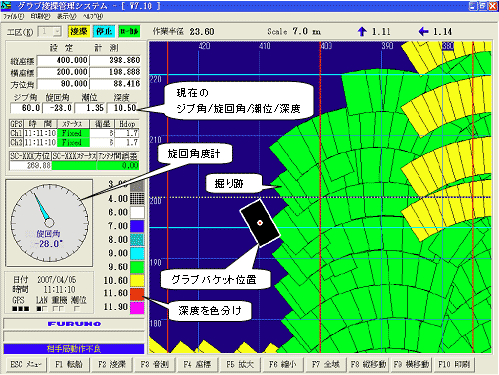The height and width of the screenshot is (375, 499).
Task: Click the blue up arrow icon
Action: coord(362,32)
